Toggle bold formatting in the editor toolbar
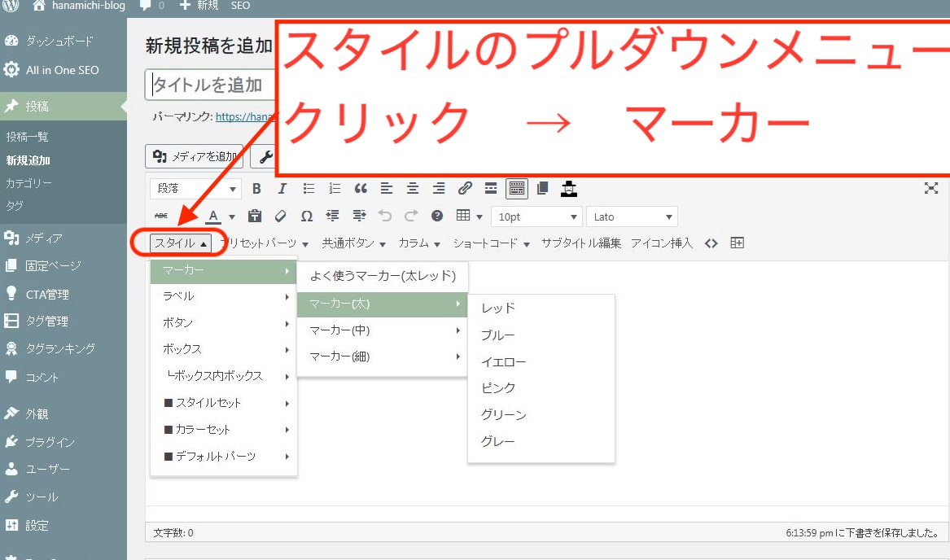Image resolution: width=950 pixels, height=560 pixels. click(256, 189)
